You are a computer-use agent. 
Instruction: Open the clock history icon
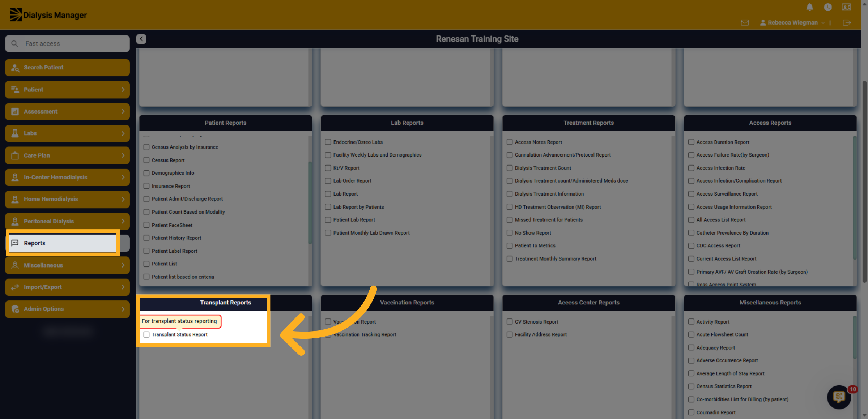(828, 7)
